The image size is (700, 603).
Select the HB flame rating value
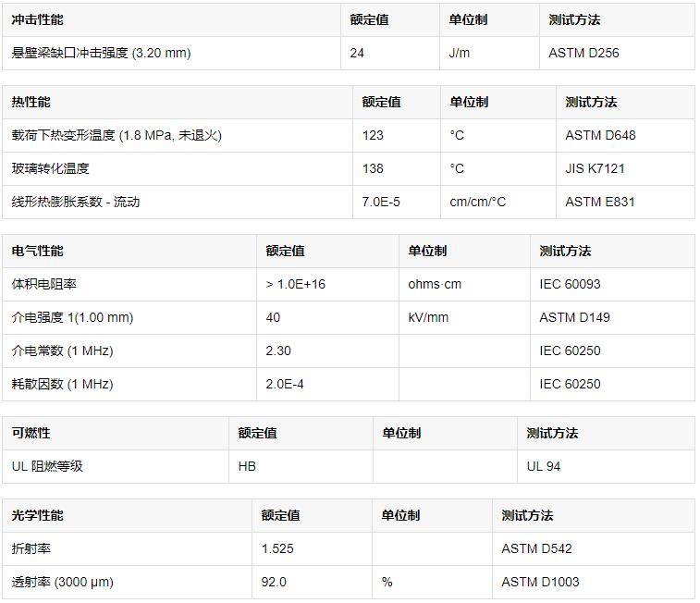pyautogui.click(x=247, y=466)
